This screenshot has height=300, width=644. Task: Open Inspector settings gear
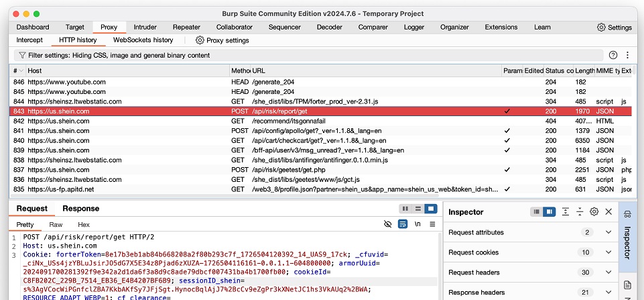click(x=594, y=212)
